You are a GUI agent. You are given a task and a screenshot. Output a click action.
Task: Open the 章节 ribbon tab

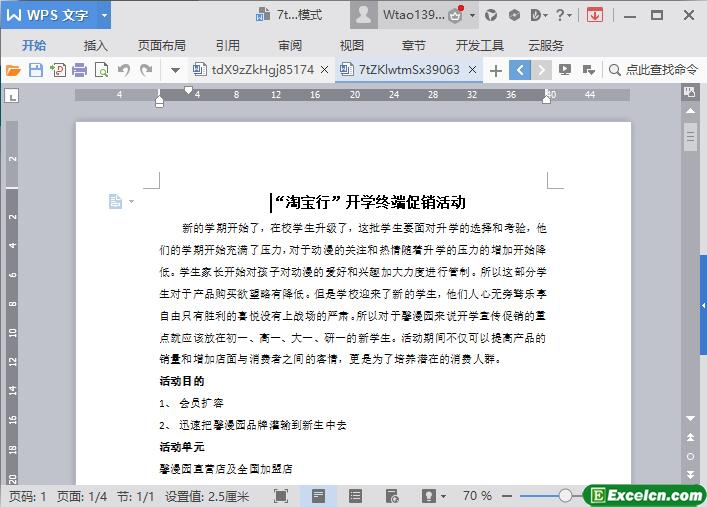pyautogui.click(x=413, y=46)
